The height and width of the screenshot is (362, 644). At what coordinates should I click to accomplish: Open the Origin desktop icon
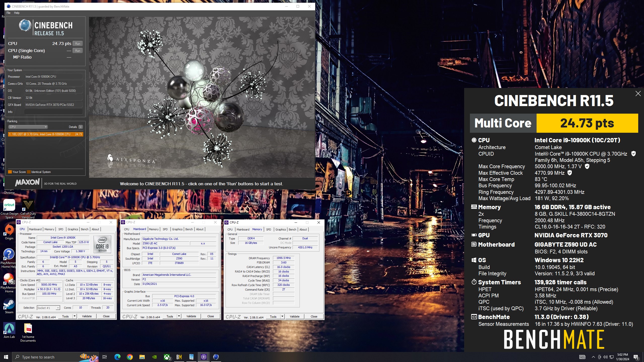pyautogui.click(x=9, y=232)
